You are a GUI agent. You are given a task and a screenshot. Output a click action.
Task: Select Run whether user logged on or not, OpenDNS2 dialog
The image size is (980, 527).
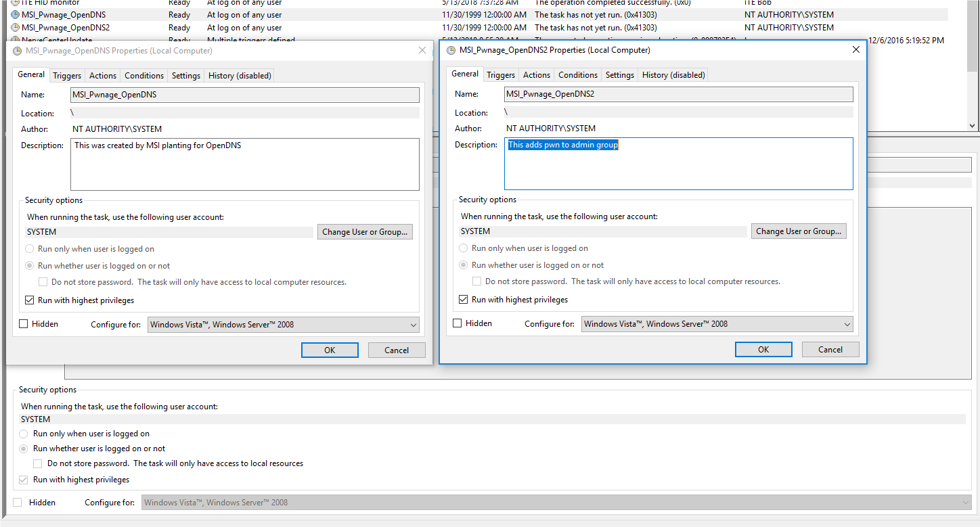point(463,265)
